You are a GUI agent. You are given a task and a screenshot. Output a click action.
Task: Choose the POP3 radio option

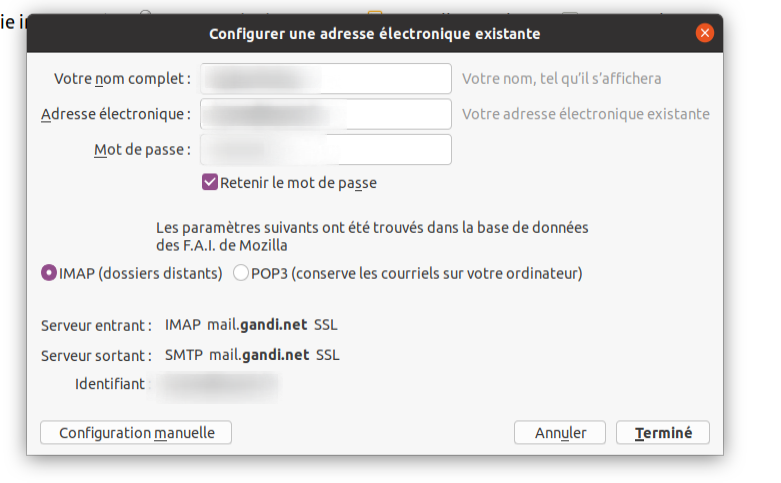pos(241,273)
